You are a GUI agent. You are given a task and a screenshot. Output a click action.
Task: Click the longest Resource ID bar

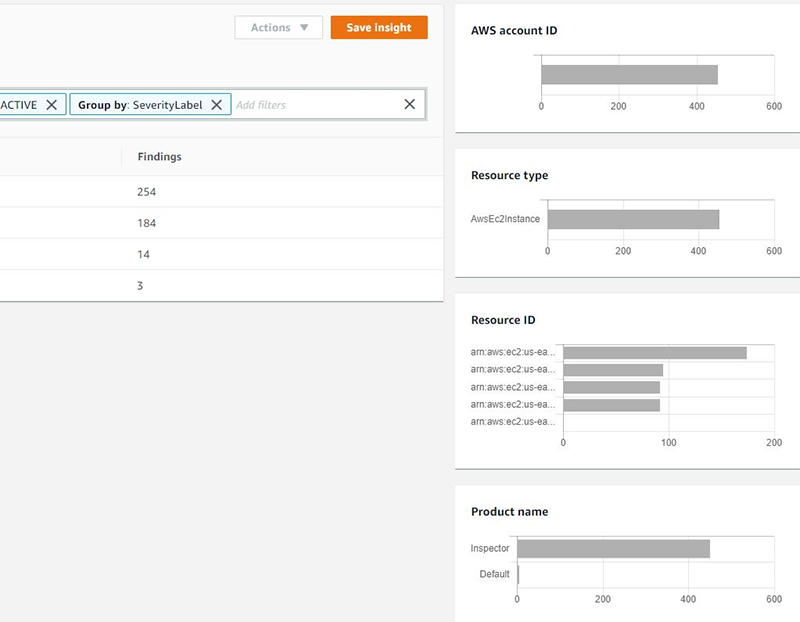[655, 352]
